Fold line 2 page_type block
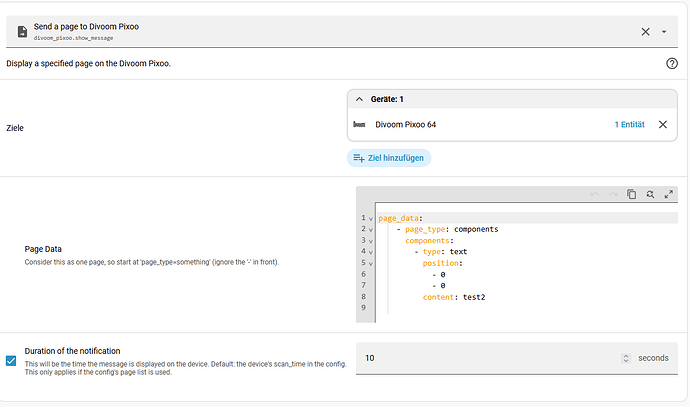 pos(371,230)
